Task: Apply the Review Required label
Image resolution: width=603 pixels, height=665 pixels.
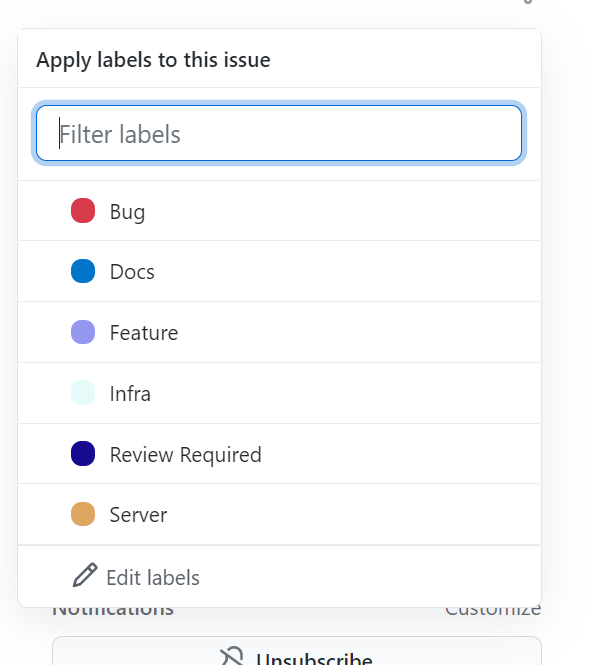Action: pyautogui.click(x=185, y=455)
